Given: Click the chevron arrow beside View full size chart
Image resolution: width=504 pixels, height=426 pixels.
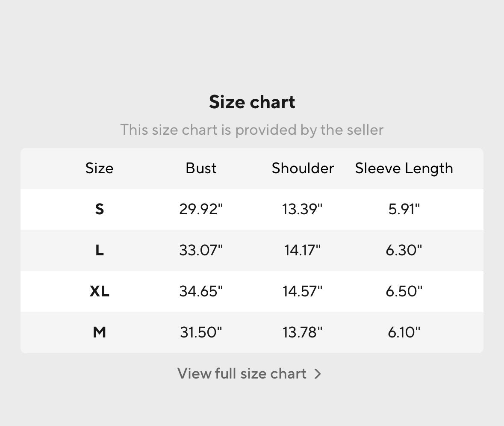Looking at the screenshot, I should point(318,374).
